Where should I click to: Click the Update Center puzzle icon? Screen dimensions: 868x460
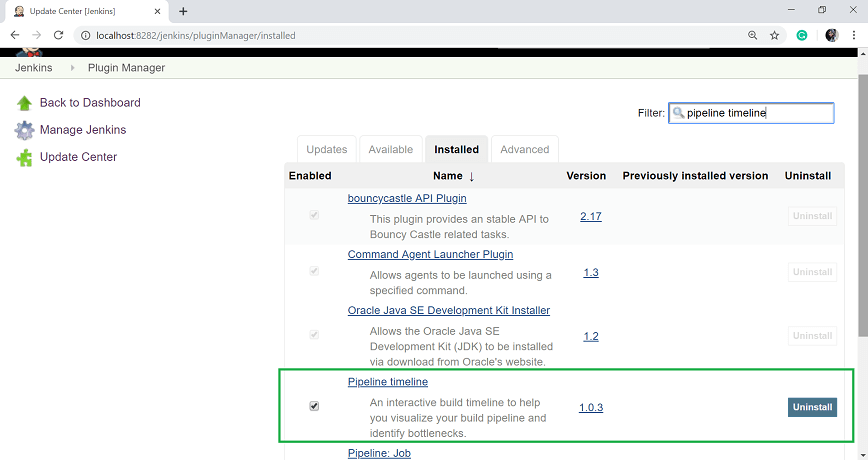[x=24, y=157]
